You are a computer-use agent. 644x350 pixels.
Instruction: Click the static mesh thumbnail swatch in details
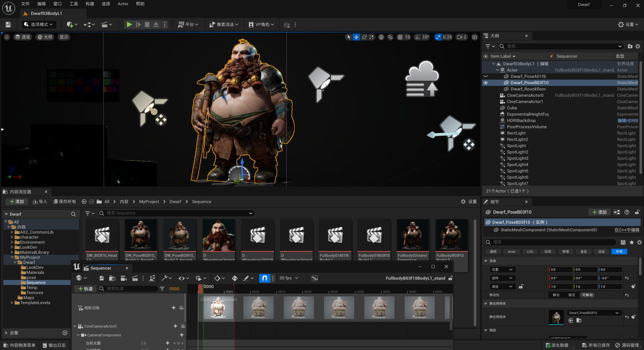pos(556,317)
